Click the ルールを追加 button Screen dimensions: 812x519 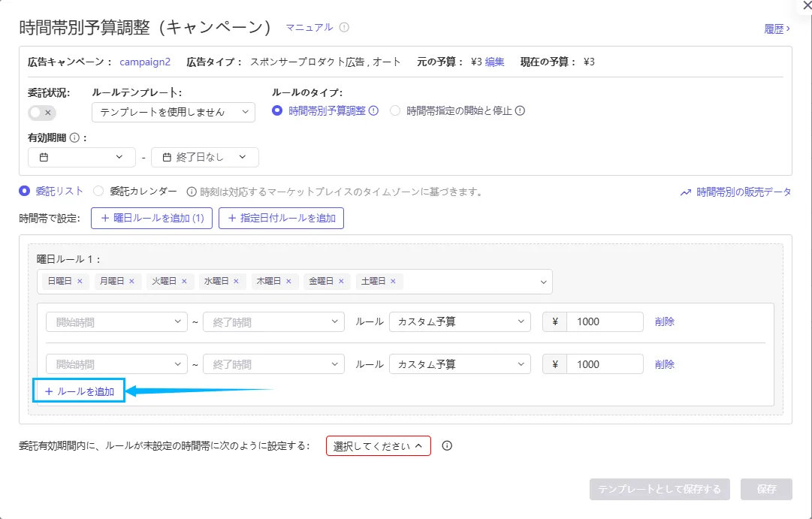click(x=79, y=391)
